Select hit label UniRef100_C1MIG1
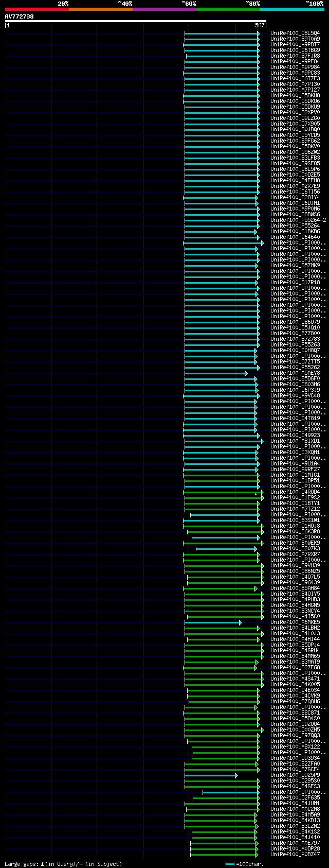 coord(295,475)
